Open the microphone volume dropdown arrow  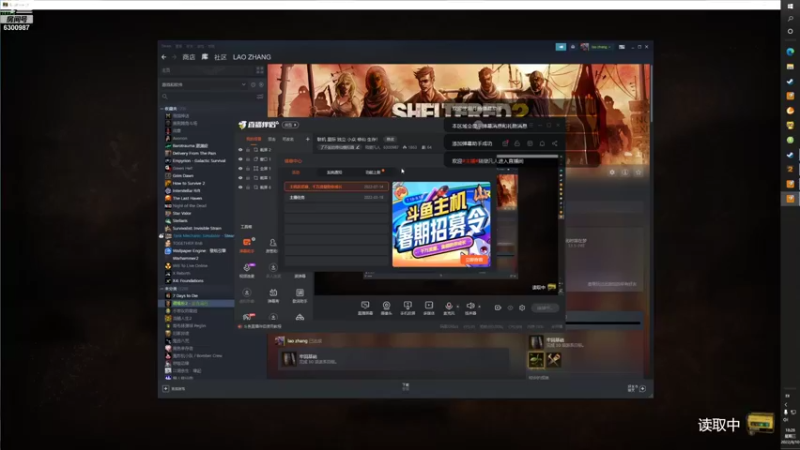[457, 307]
